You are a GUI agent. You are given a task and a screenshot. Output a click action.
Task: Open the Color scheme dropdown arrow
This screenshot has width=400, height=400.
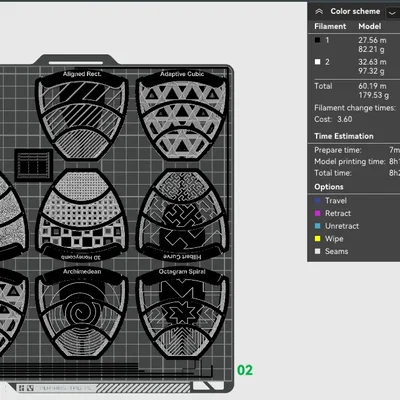392,13
